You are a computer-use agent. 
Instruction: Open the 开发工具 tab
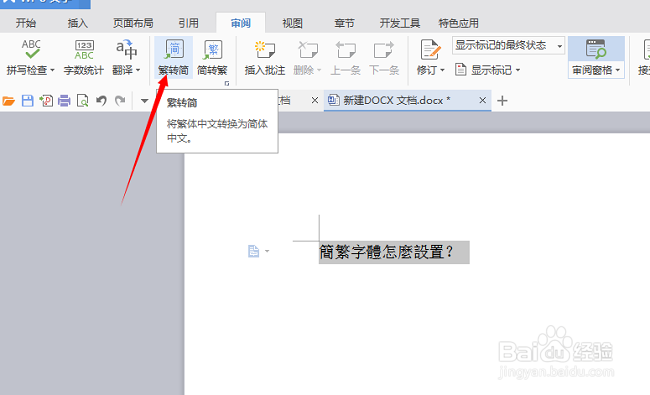[x=400, y=23]
